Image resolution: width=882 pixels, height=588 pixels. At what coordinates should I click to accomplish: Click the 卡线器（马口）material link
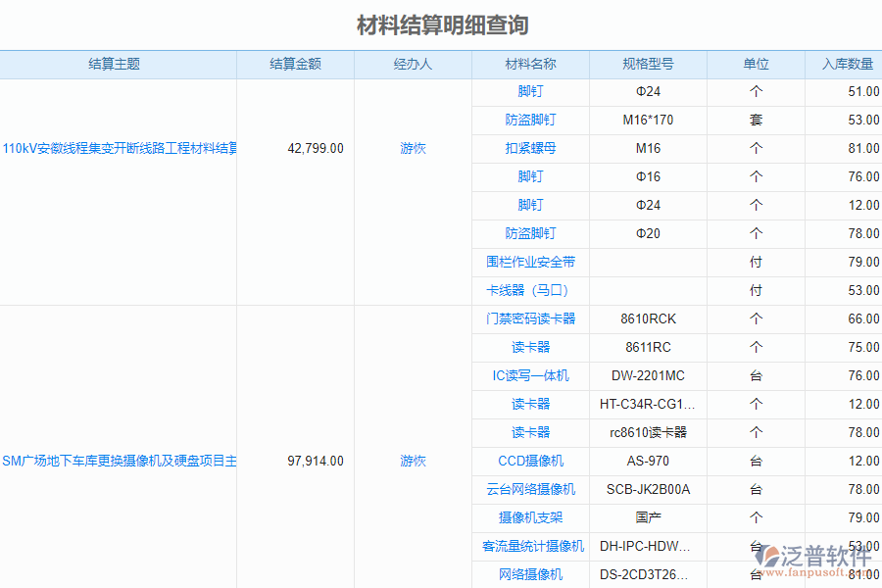coord(530,290)
